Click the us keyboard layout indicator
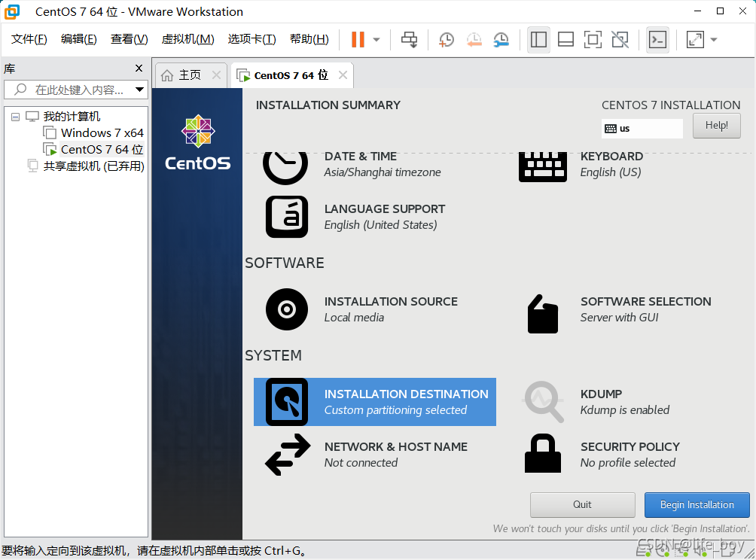This screenshot has width=756, height=560. [x=642, y=129]
